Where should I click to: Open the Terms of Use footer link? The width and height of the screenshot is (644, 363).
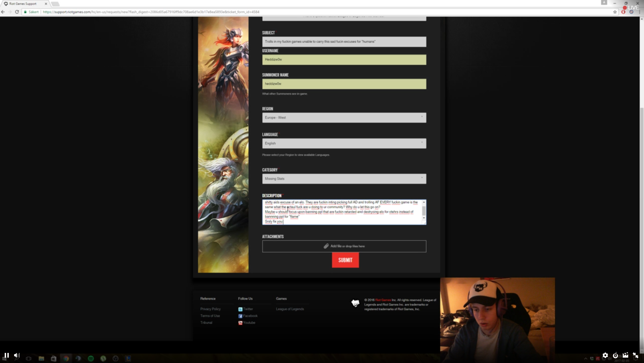[210, 316]
